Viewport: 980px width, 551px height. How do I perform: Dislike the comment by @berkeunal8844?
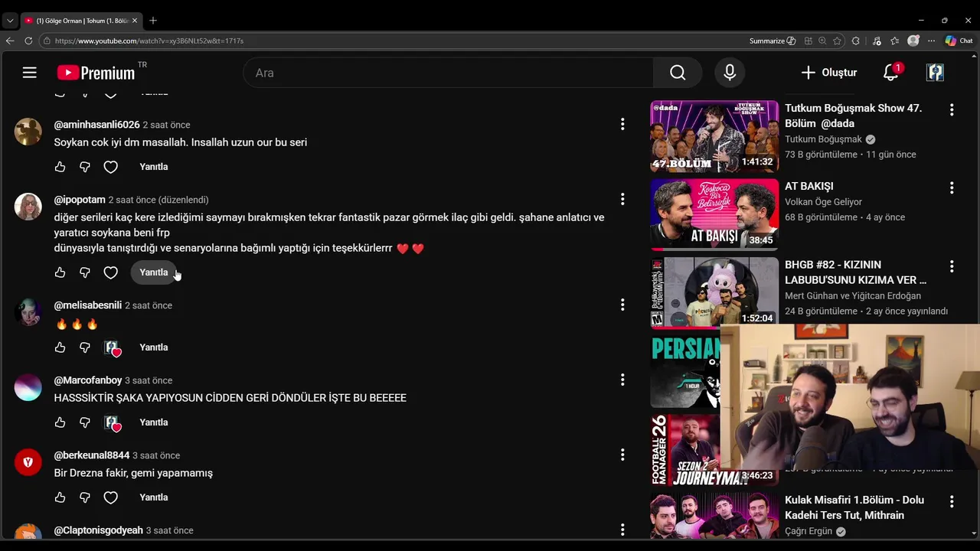[x=85, y=497]
